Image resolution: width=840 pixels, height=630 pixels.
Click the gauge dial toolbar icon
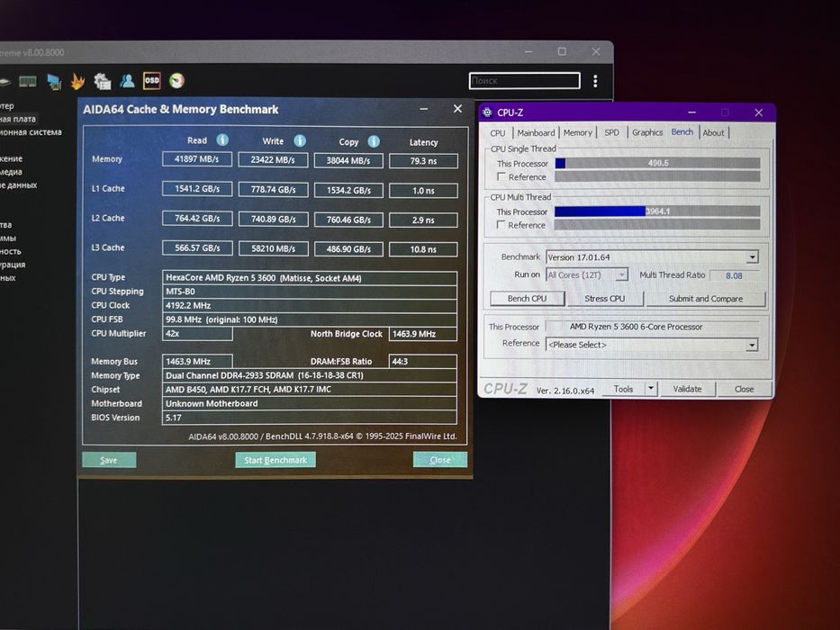point(176,81)
